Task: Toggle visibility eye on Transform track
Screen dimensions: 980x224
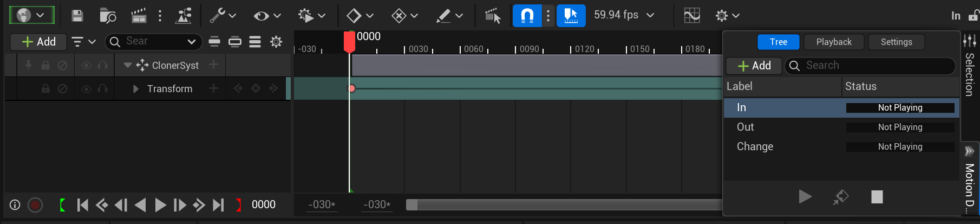Action: pos(86,89)
